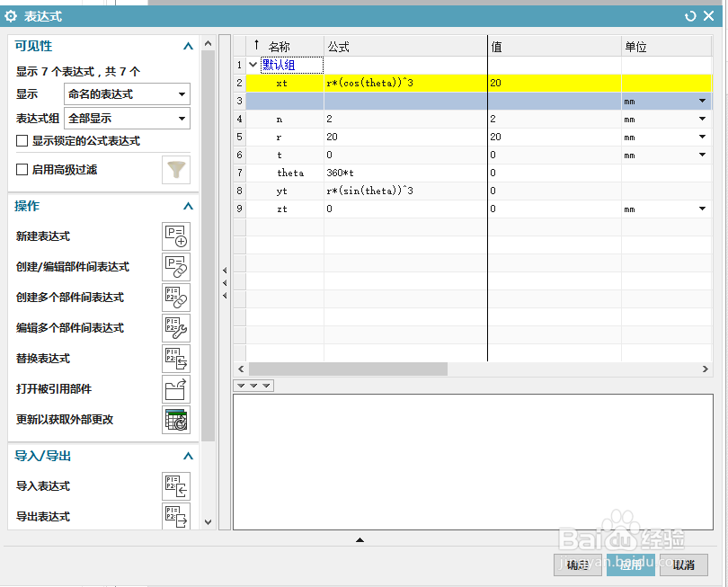
Task: Select formula r*(sin(theta))^3
Action: click(x=369, y=191)
